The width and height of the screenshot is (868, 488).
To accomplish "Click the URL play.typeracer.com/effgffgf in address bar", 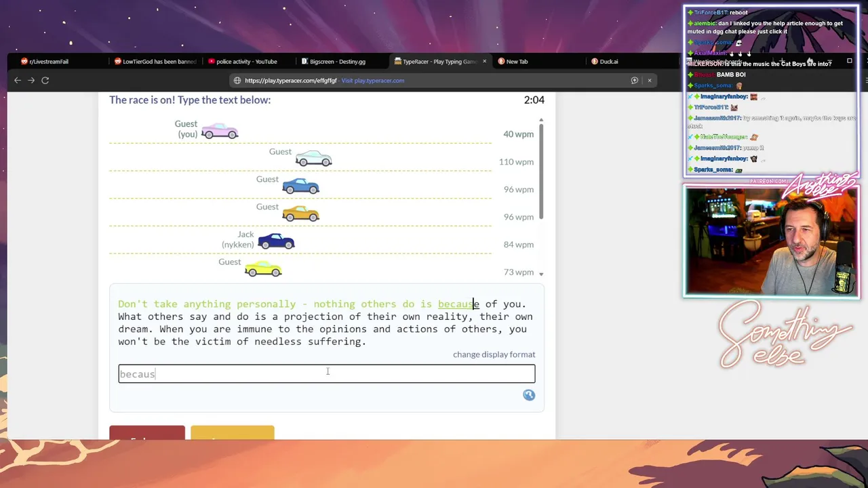I will pos(290,81).
